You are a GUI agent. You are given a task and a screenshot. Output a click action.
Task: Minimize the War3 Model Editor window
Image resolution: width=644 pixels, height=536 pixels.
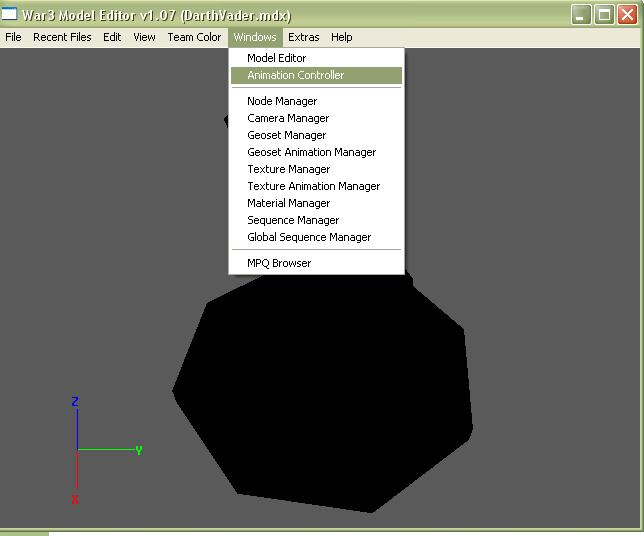[581, 15]
